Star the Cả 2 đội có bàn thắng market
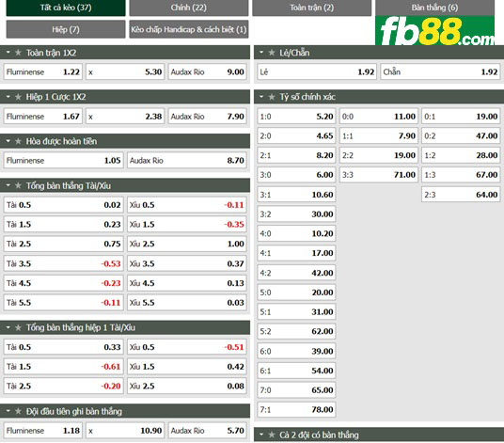This screenshot has height=443, width=504. click(x=272, y=435)
